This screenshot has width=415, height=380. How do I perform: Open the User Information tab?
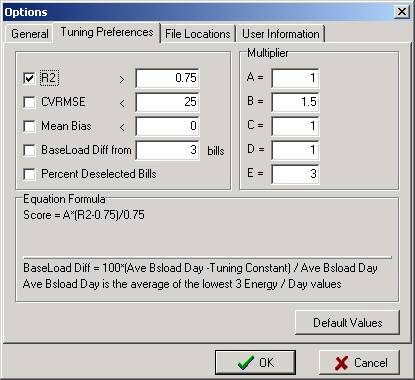coord(280,34)
